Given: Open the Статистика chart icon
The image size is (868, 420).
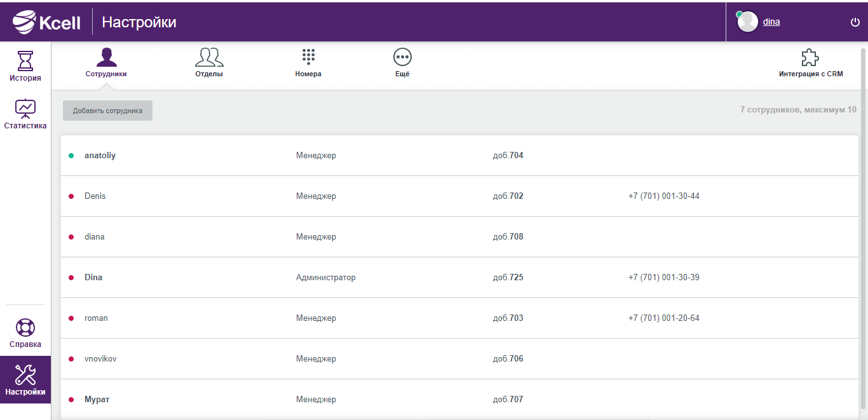Looking at the screenshot, I should pos(25,109).
